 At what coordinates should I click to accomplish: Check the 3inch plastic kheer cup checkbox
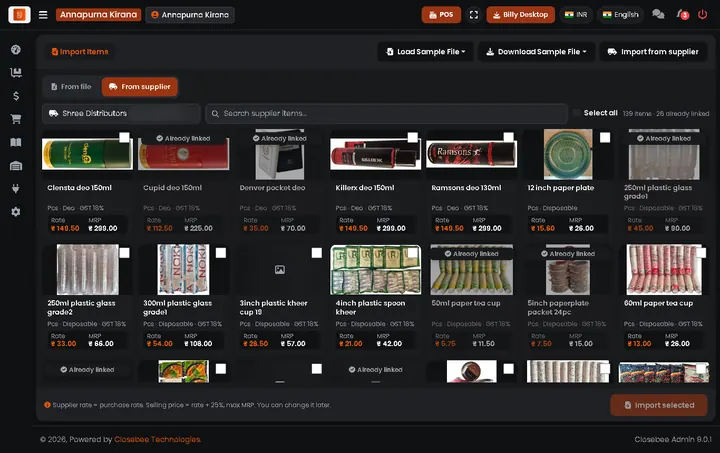click(316, 253)
